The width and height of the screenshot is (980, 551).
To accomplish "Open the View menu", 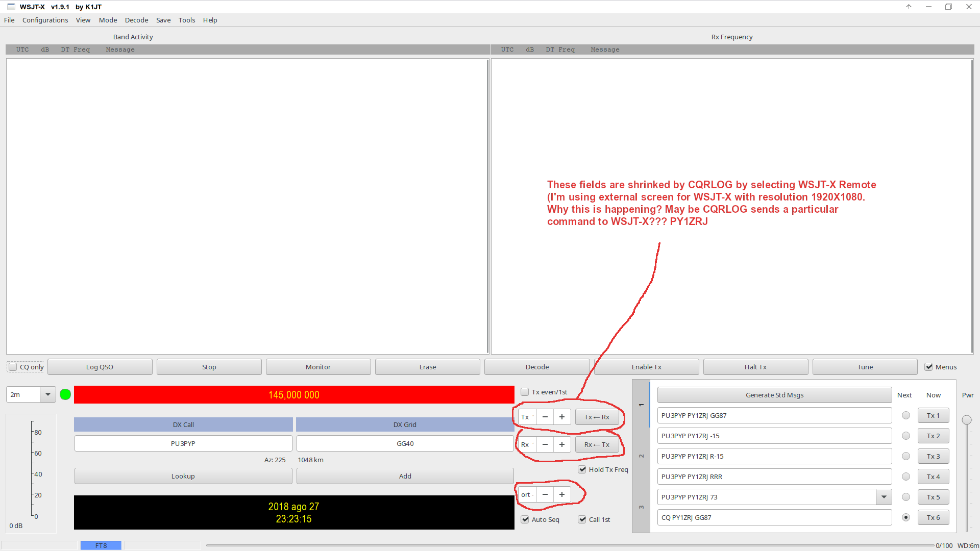I will pyautogui.click(x=83, y=20).
